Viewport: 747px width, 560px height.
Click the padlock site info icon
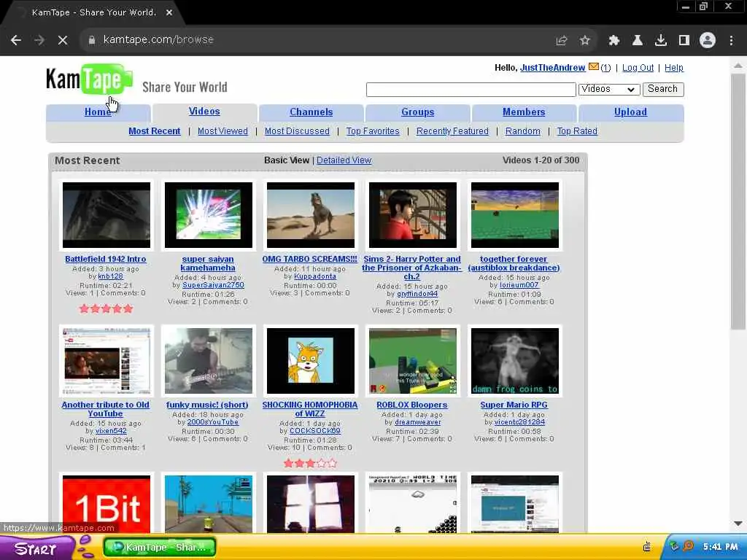pos(91,40)
